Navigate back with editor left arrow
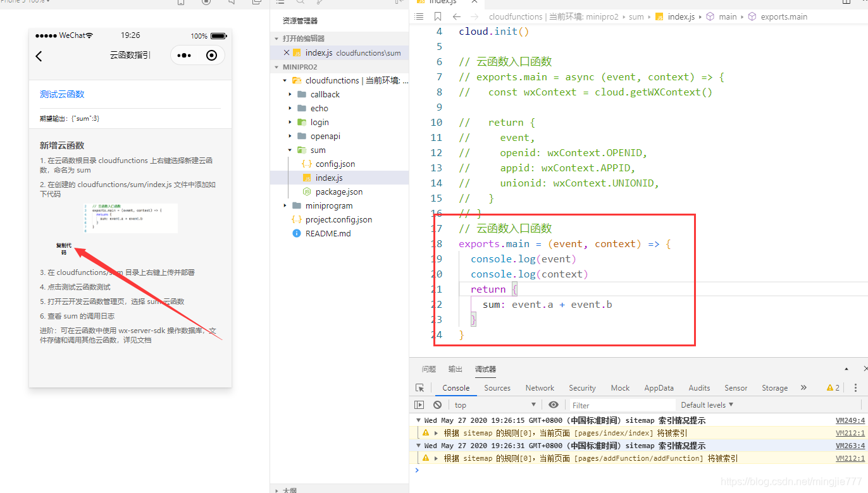The width and height of the screenshot is (868, 493). [x=456, y=16]
